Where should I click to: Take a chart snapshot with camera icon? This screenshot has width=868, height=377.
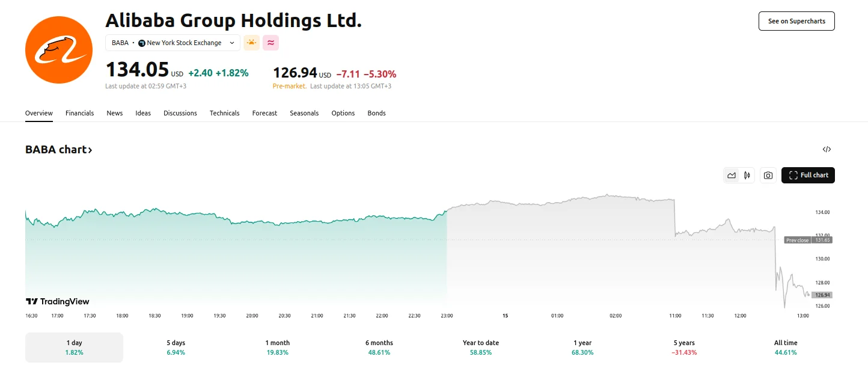pos(768,176)
